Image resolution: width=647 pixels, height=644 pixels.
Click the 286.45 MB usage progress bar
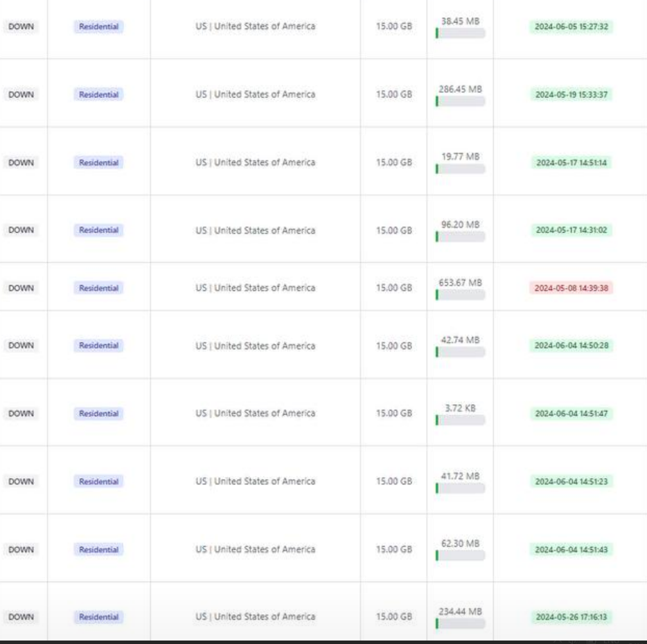tap(461, 101)
